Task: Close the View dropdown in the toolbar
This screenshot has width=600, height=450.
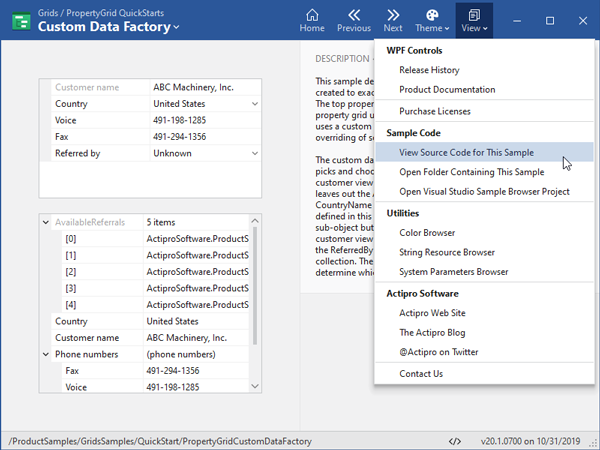Action: [x=474, y=21]
